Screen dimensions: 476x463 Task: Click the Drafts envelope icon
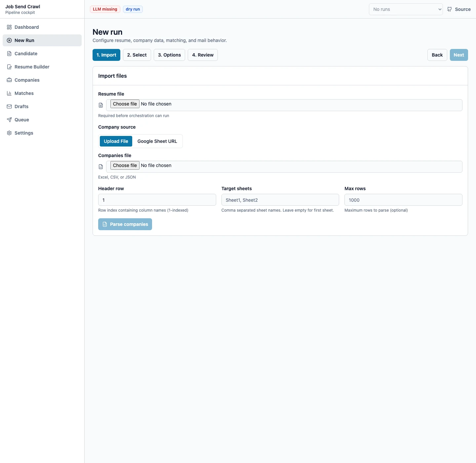coord(9,106)
